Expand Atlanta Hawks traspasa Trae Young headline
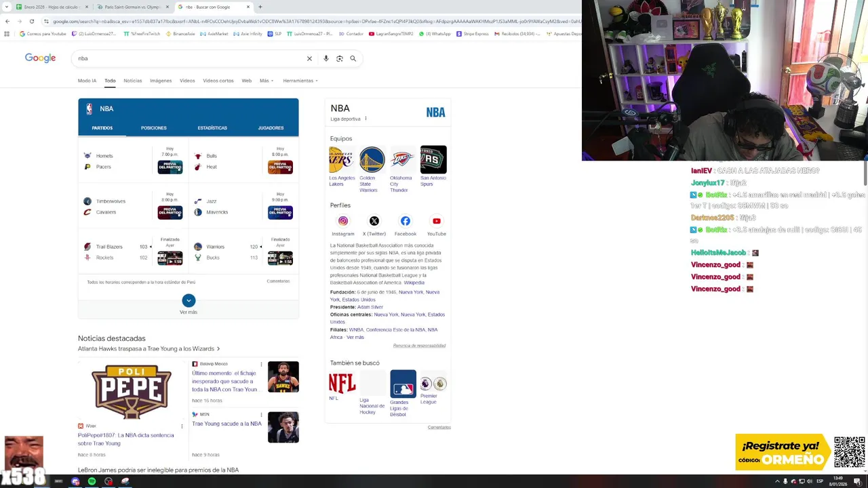 pos(149,348)
